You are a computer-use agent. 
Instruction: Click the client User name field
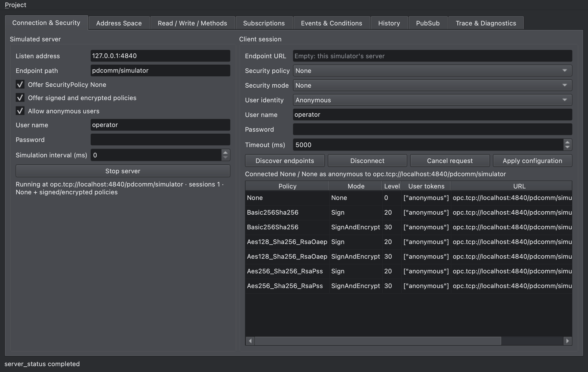coord(432,115)
